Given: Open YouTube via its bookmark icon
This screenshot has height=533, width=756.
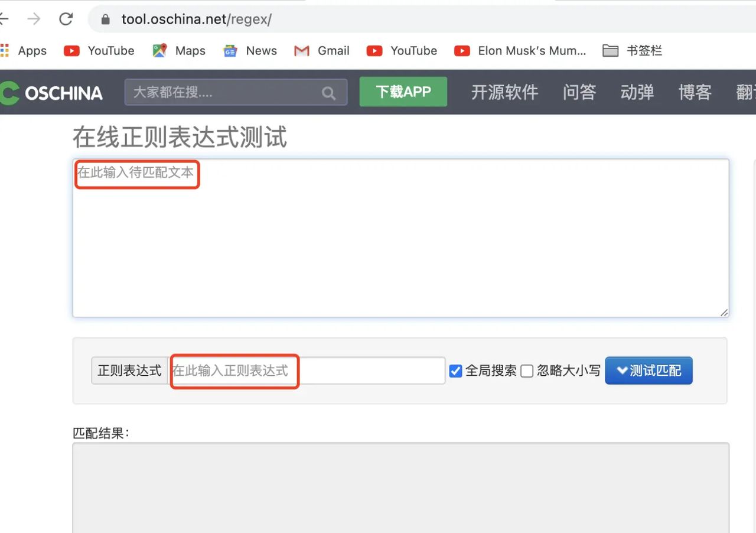Looking at the screenshot, I should tap(71, 51).
